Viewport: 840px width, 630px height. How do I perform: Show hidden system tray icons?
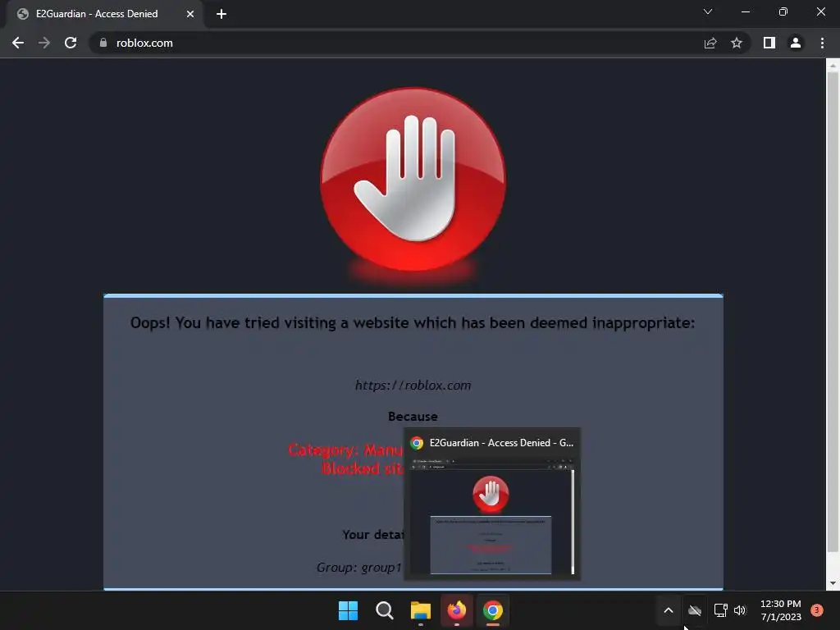pyautogui.click(x=668, y=610)
